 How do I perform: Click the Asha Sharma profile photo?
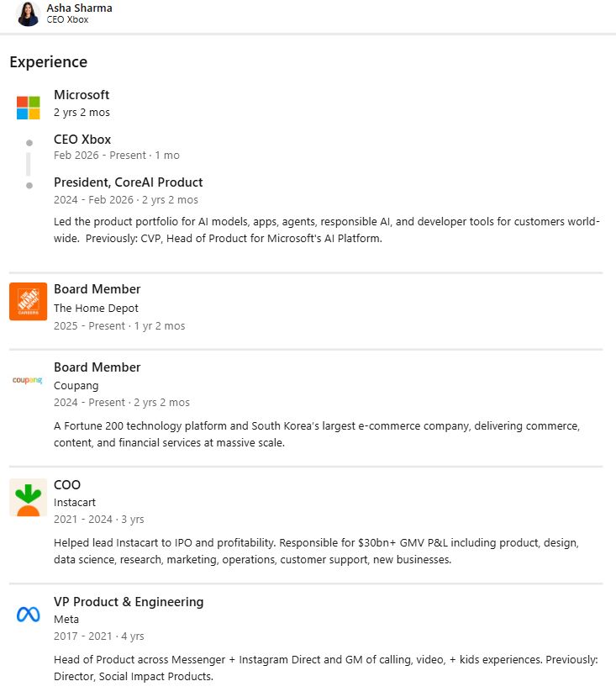click(28, 13)
